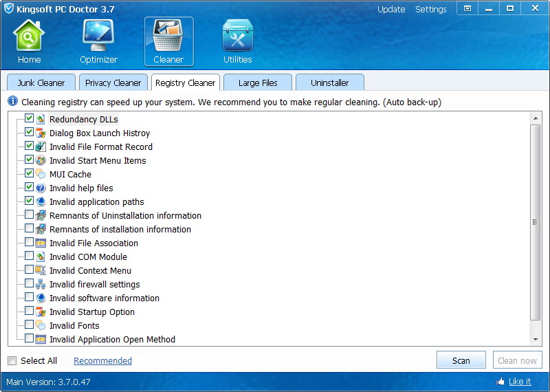550x392 pixels.
Task: Open Settings in the title bar
Action: [431, 9]
